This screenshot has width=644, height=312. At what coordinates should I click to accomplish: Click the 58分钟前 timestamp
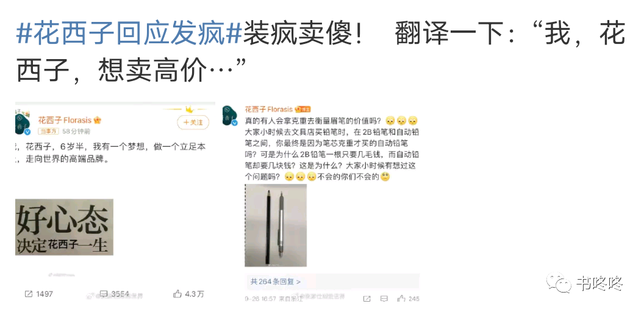(76, 132)
